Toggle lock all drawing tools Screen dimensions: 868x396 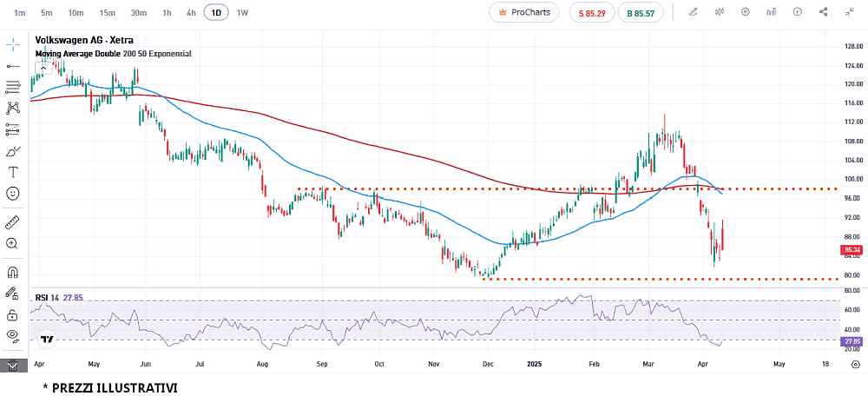[x=13, y=314]
